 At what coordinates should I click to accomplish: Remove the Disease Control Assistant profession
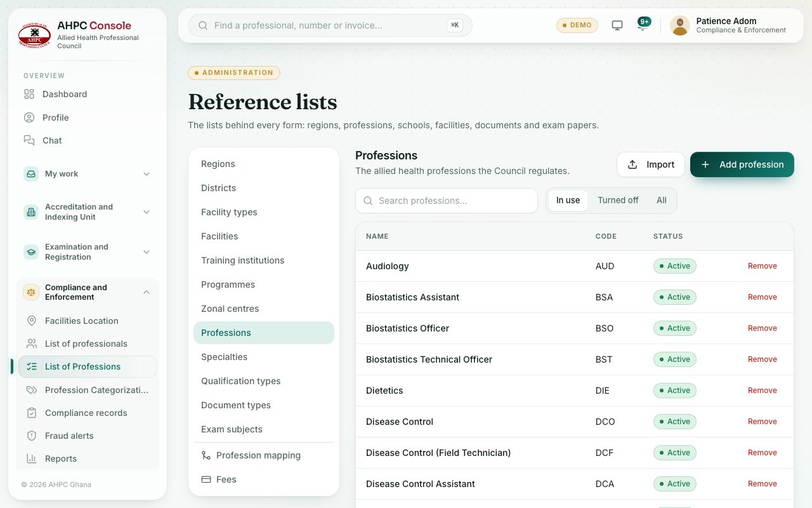pos(763,484)
